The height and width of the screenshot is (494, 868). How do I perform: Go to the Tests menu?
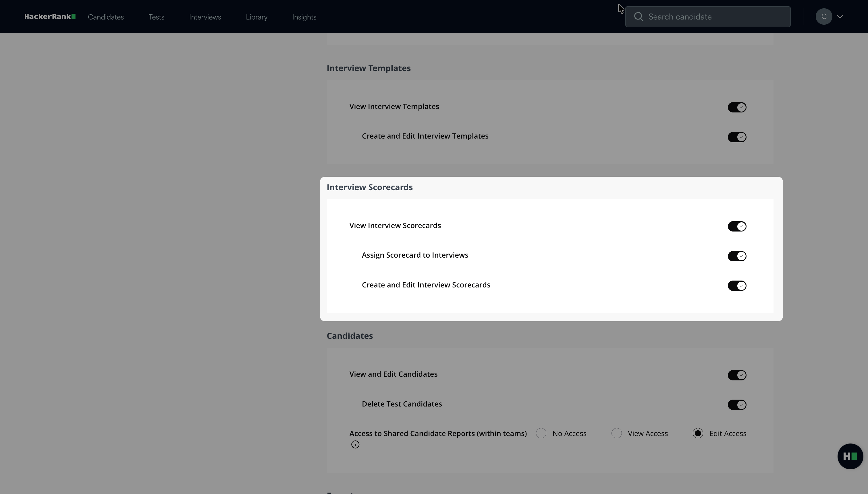coord(156,17)
